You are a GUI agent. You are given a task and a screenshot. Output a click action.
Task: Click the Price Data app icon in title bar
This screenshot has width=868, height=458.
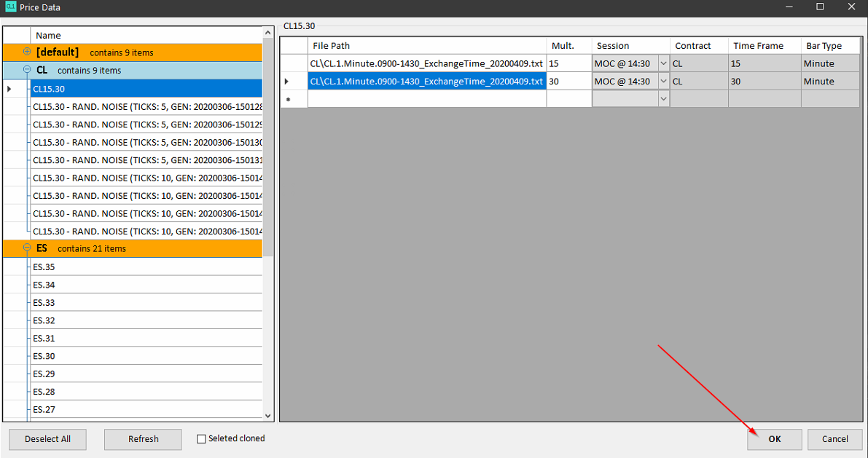tap(10, 7)
